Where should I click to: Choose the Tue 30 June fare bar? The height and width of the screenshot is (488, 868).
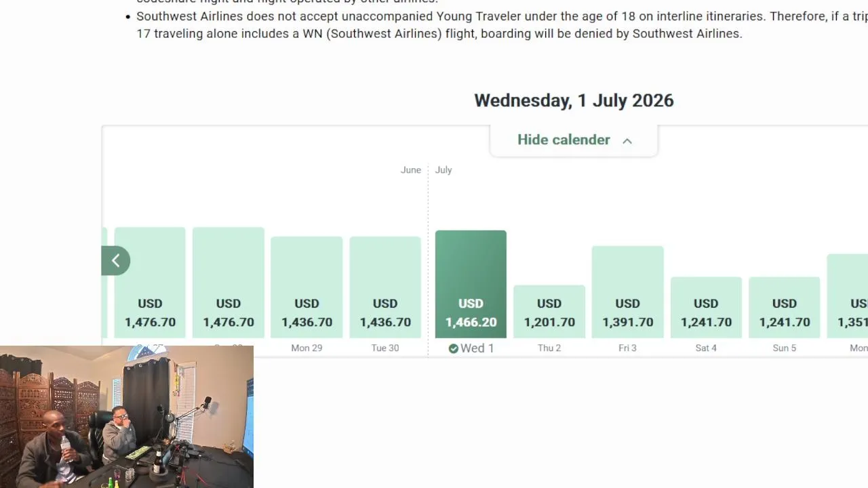click(385, 287)
